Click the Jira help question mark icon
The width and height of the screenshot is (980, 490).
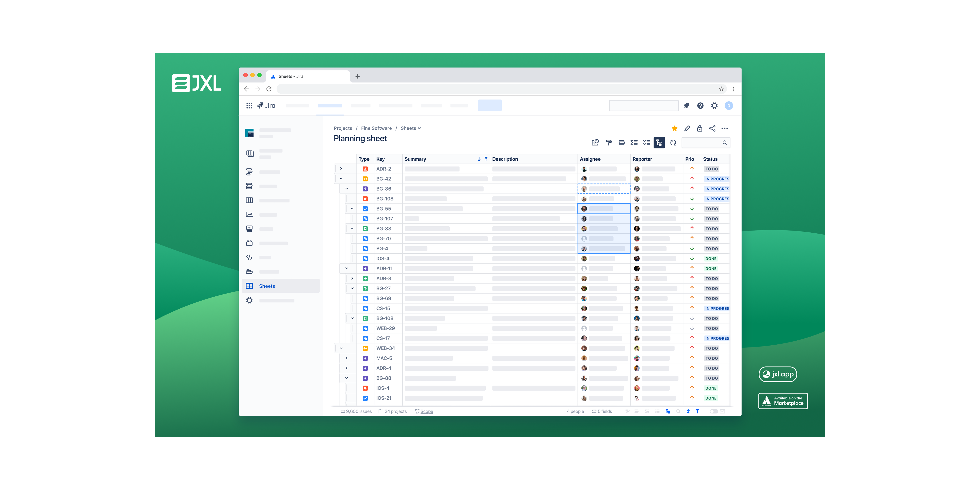pos(700,106)
